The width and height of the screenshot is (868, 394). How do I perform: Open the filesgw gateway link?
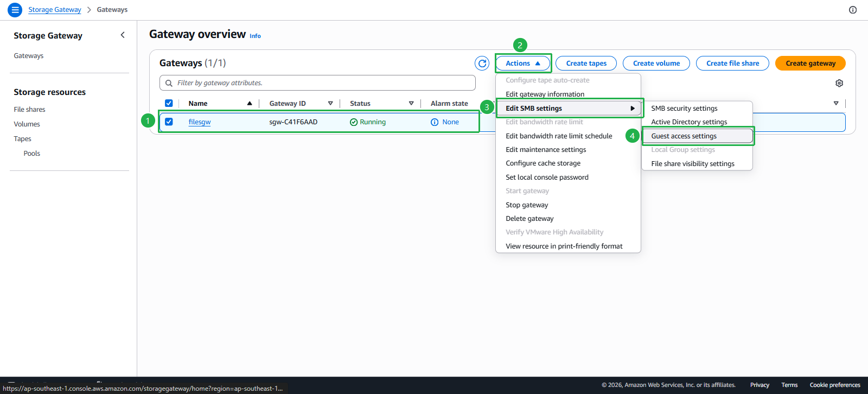(x=200, y=122)
